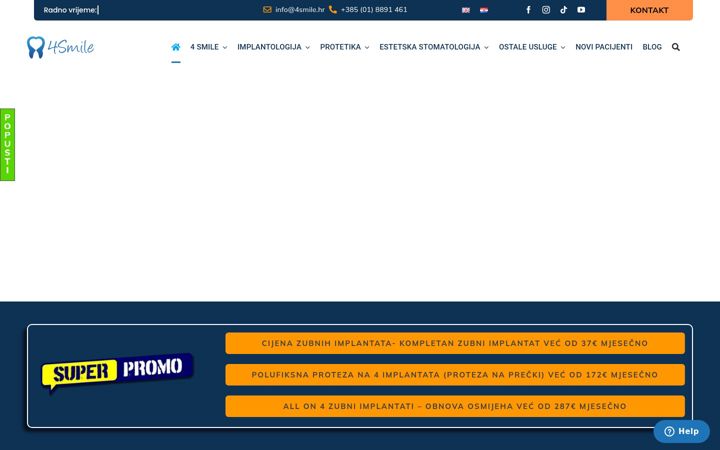
Task: Open the 4 SMILE menu item
Action: point(204,47)
